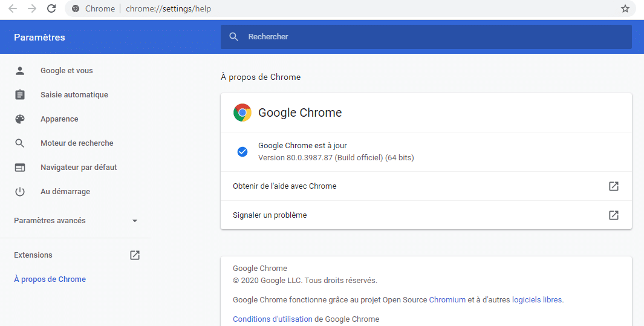
Task: Bookmark this page with the star icon
Action: (x=625, y=8)
